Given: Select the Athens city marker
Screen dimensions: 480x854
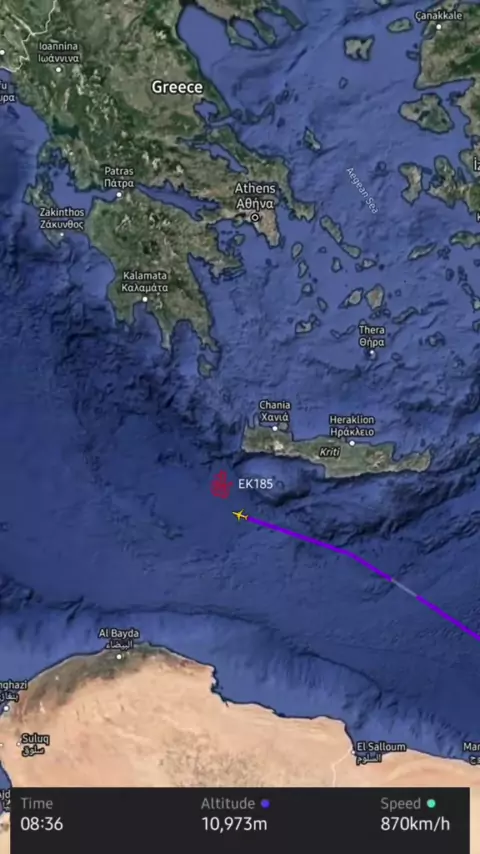Looking at the screenshot, I should pyautogui.click(x=255, y=217).
